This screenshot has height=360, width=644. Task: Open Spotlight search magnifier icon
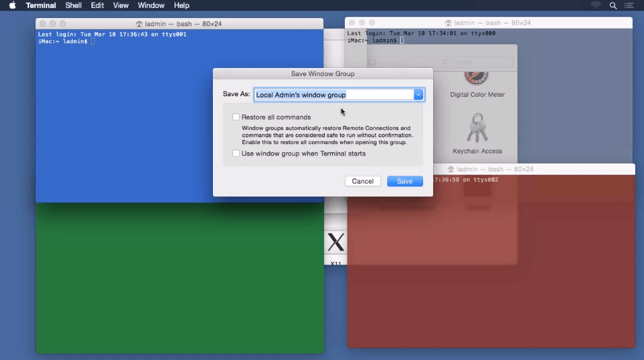click(613, 5)
